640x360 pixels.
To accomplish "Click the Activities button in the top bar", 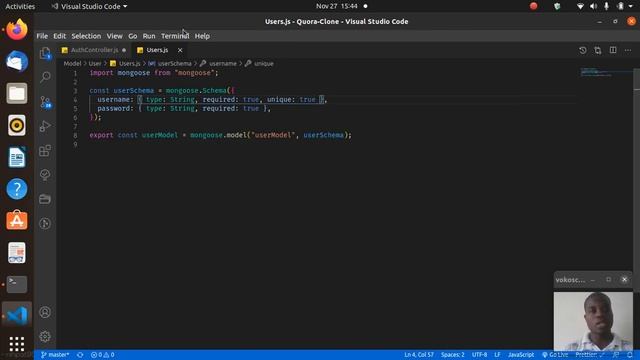I will pos(20,7).
